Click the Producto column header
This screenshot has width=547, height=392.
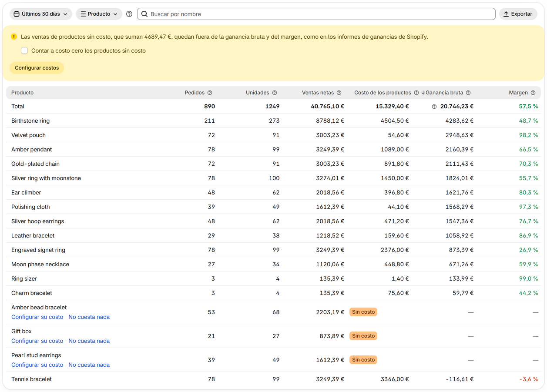tap(23, 93)
